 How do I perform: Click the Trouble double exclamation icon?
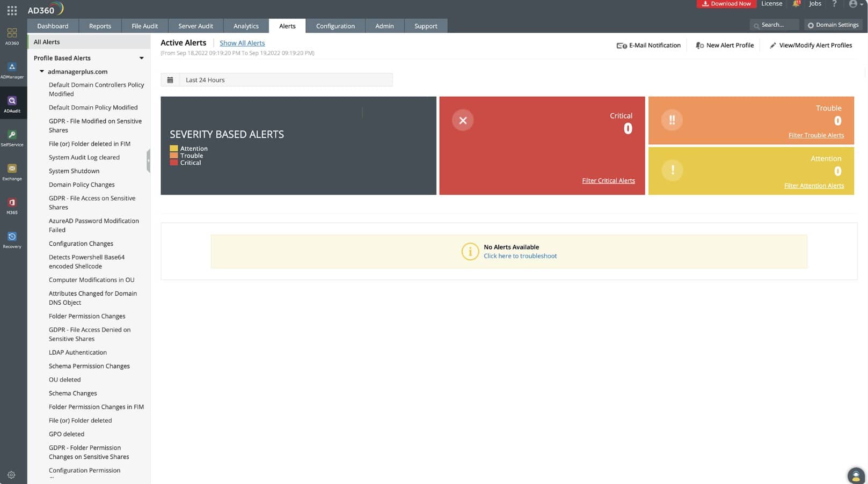672,120
